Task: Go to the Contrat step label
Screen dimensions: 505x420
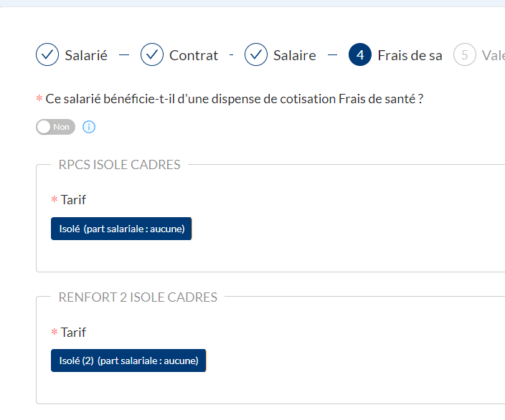Action: 194,55
